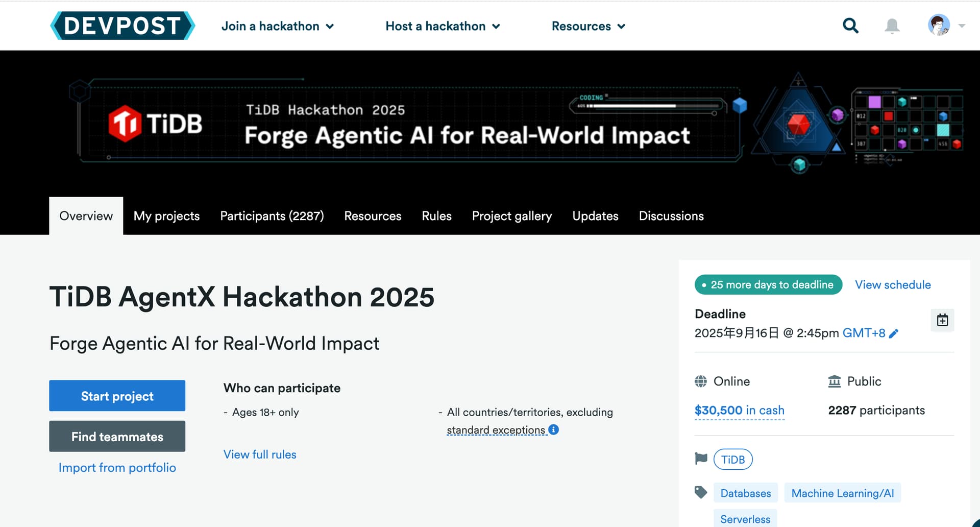Click the building icon next to Public
The width and height of the screenshot is (980, 527).
[x=834, y=381]
